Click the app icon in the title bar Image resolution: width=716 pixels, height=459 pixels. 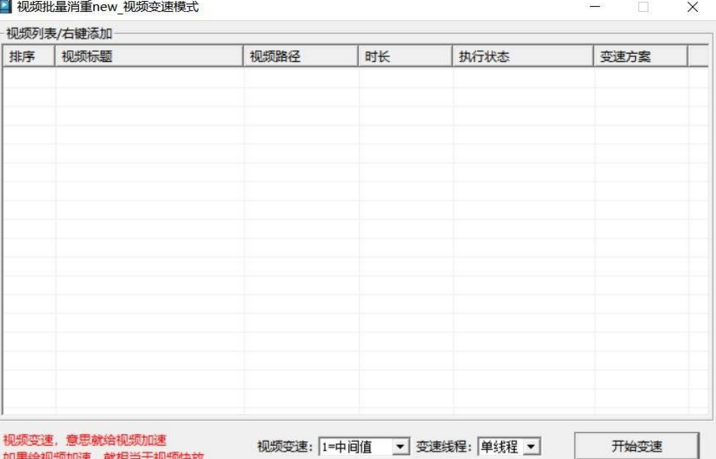pyautogui.click(x=7, y=7)
